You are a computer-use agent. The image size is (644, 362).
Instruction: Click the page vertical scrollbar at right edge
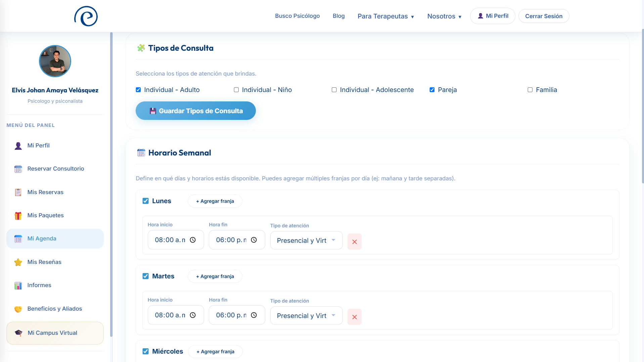643,106
